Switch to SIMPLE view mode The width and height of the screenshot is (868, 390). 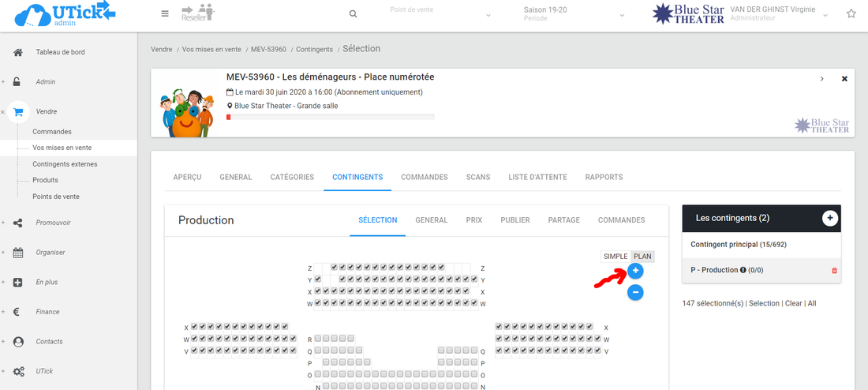pyautogui.click(x=615, y=257)
